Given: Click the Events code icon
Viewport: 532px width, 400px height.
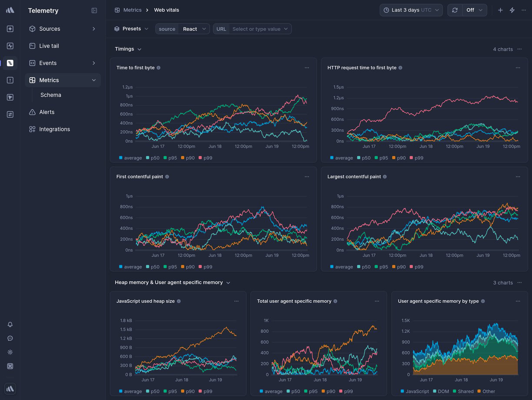Looking at the screenshot, I should (32, 63).
